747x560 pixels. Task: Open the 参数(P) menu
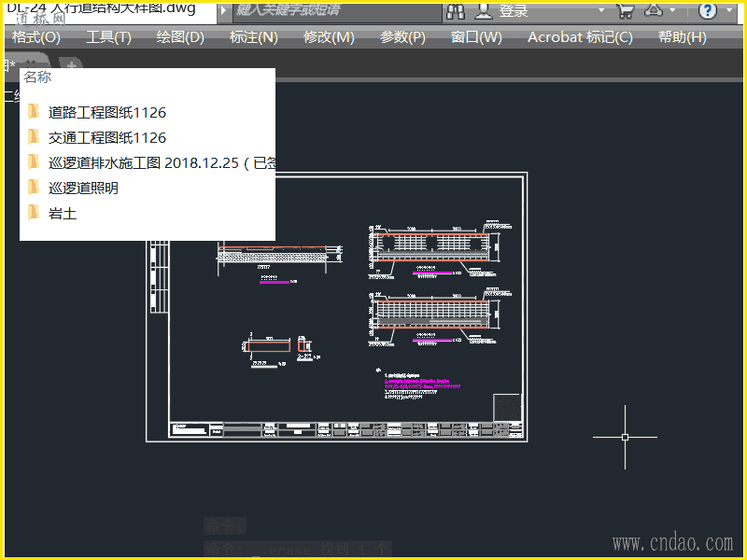point(402,37)
